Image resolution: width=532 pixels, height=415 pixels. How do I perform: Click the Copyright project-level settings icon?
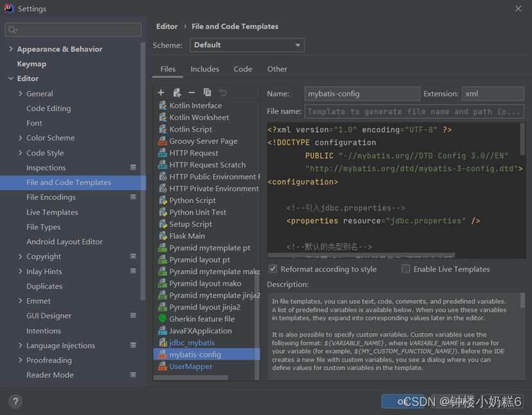tap(133, 256)
